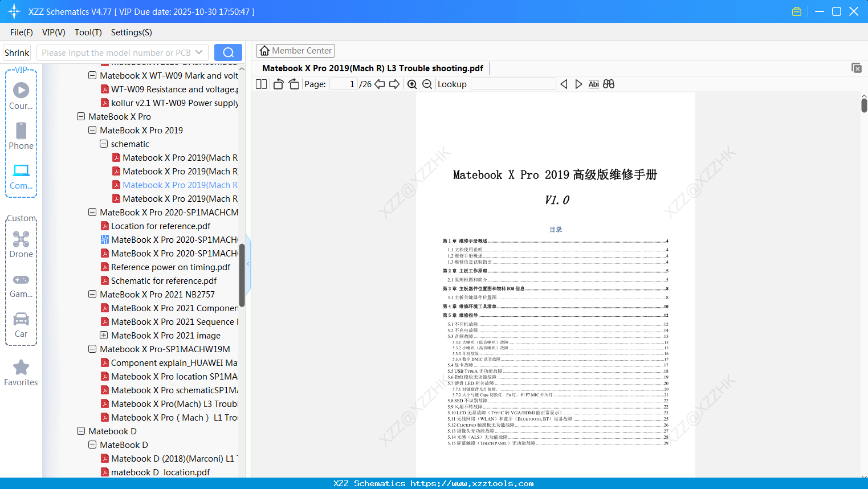Click the tree panel vertical scrollbar
868x489 pixels.
[242, 275]
